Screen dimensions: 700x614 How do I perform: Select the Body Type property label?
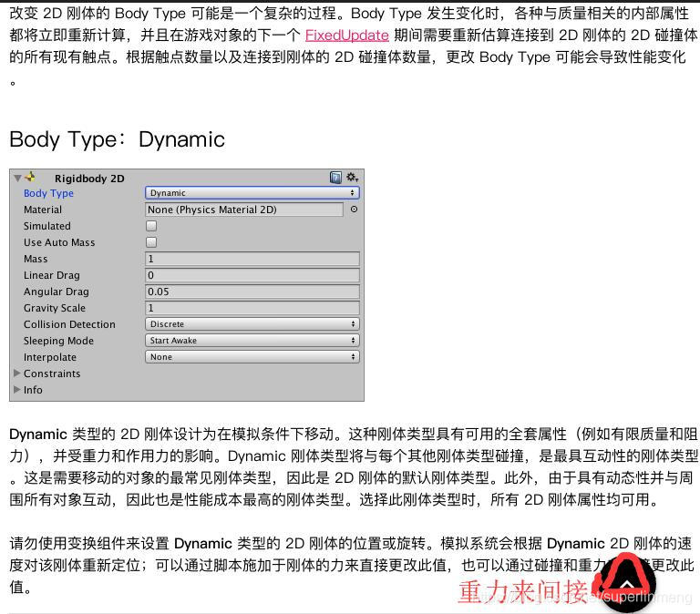(x=48, y=193)
